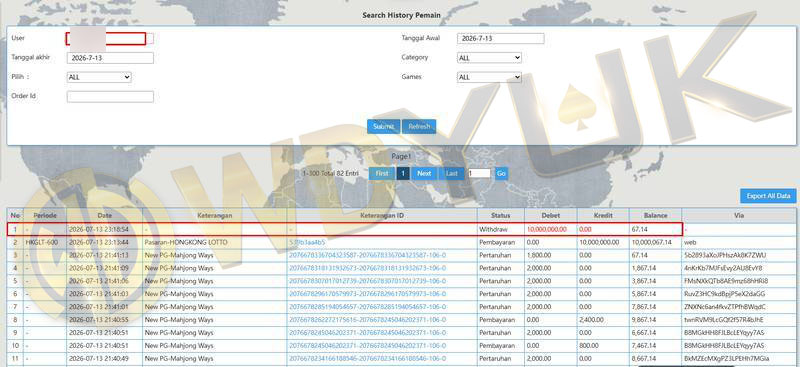Click the Export All Data button
Screen dimensions: 800x367
point(768,196)
